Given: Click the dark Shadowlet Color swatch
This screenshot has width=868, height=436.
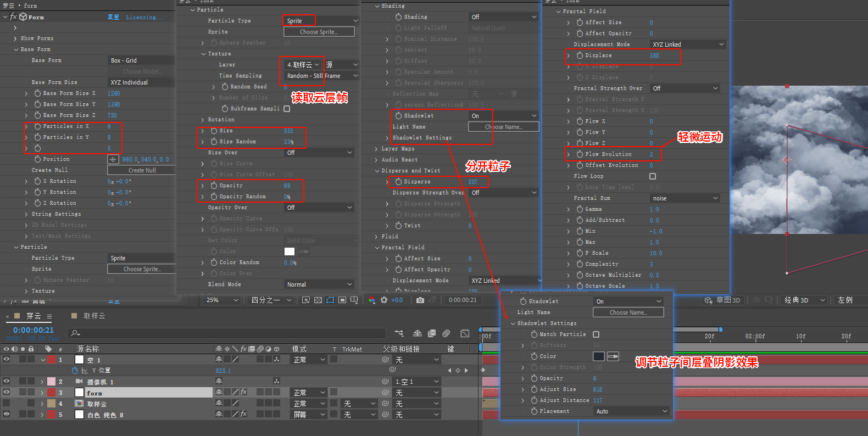Looking at the screenshot, I should click(599, 356).
